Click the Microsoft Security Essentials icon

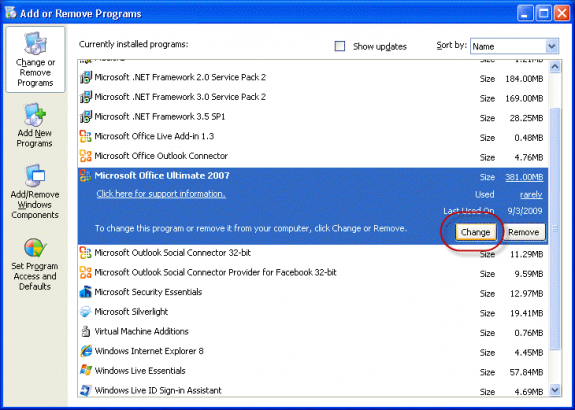(86, 292)
